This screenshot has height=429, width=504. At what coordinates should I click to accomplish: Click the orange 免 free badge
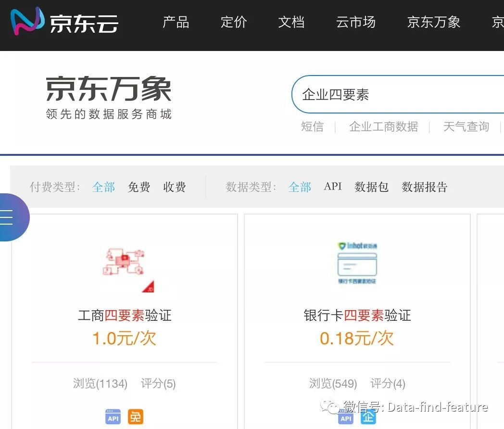click(x=135, y=417)
